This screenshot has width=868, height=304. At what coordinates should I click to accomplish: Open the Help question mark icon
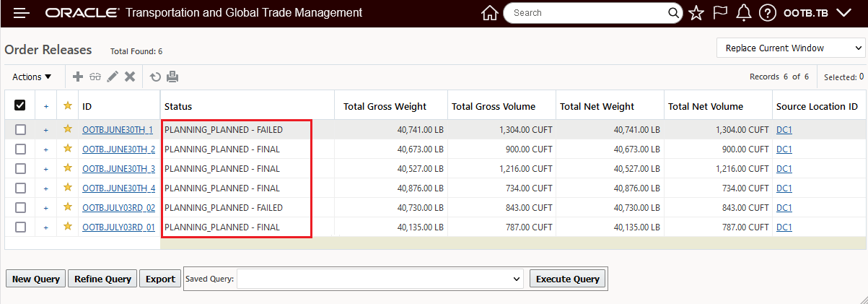point(768,13)
